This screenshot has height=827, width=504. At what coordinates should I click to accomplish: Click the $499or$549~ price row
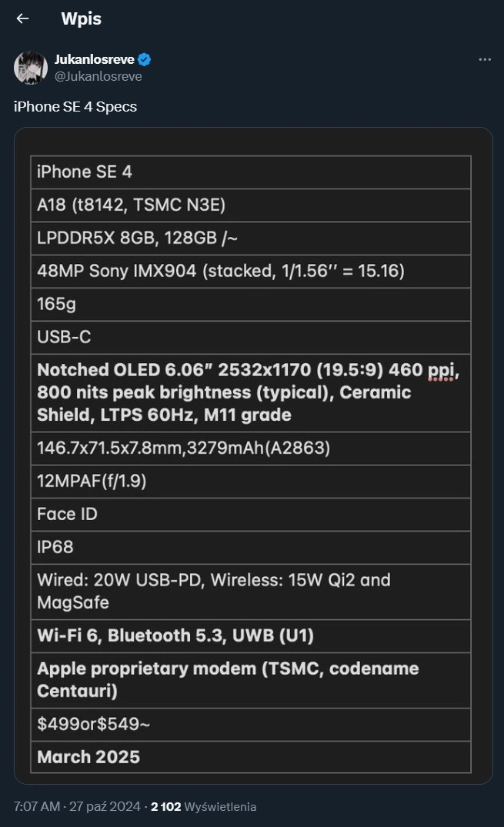251,724
